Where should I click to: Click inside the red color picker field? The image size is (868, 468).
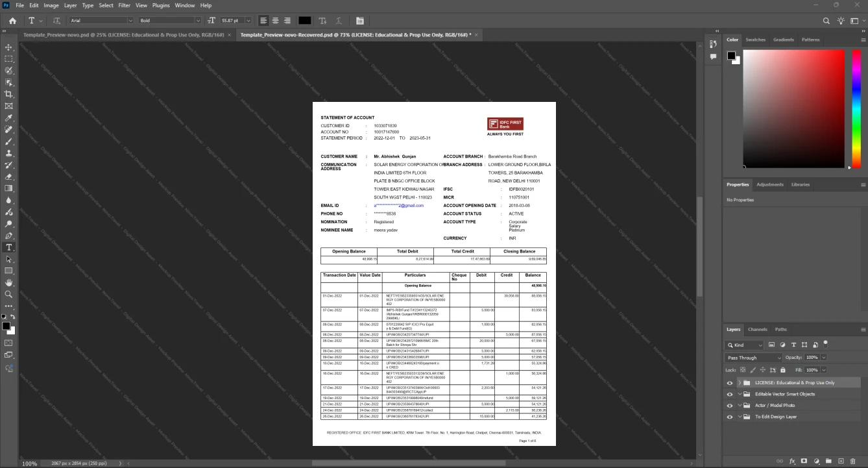pyautogui.click(x=793, y=108)
